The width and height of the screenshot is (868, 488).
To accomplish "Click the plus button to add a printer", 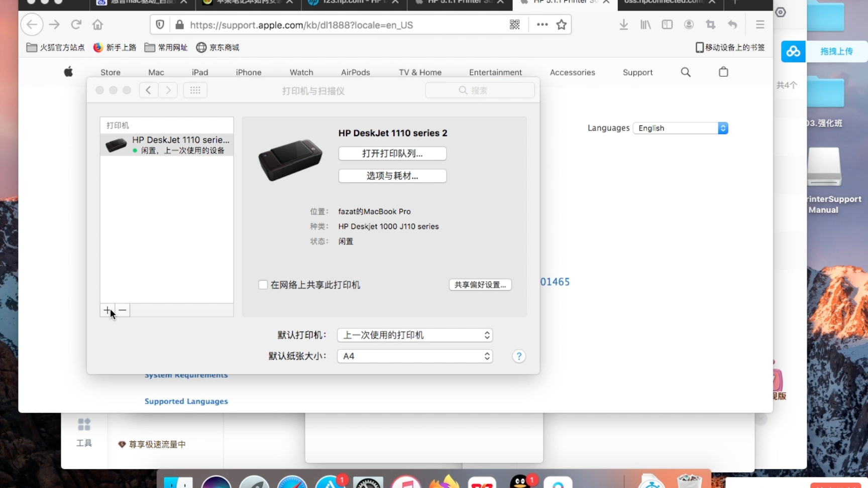I will (x=107, y=310).
